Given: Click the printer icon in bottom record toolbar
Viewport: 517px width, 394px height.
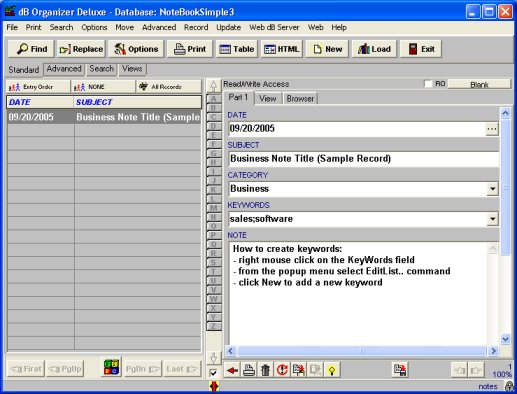Looking at the screenshot, I should click(249, 370).
